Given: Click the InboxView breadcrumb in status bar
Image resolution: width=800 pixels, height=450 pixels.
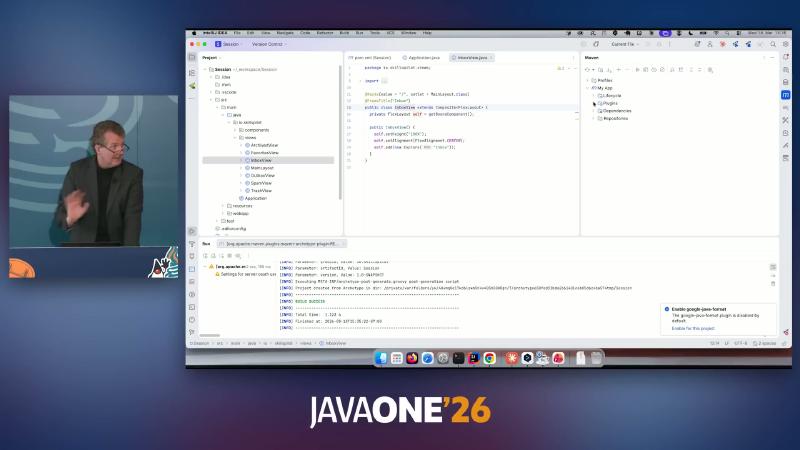Looking at the screenshot, I should point(333,343).
